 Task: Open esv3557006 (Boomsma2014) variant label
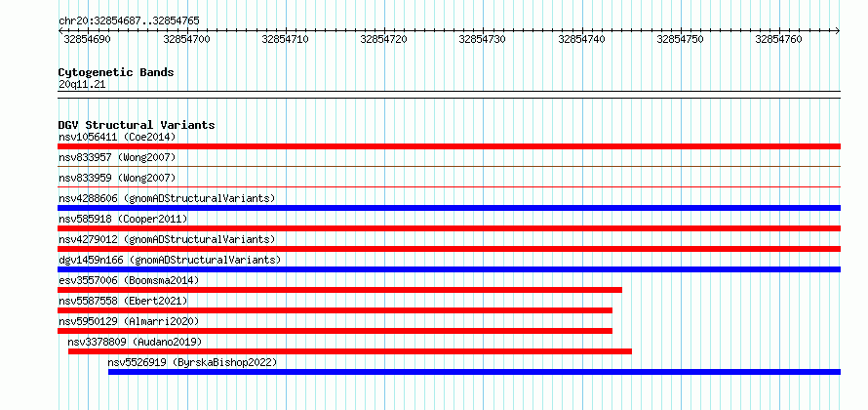click(x=129, y=280)
